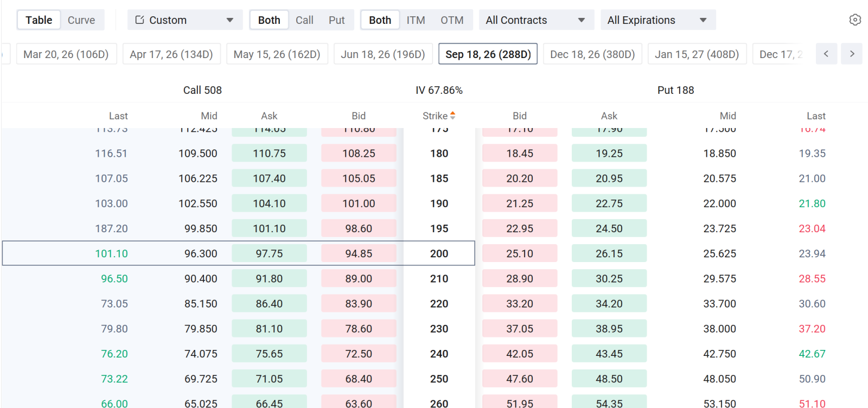Click the 28.90 put bid at strike 210

pos(520,278)
